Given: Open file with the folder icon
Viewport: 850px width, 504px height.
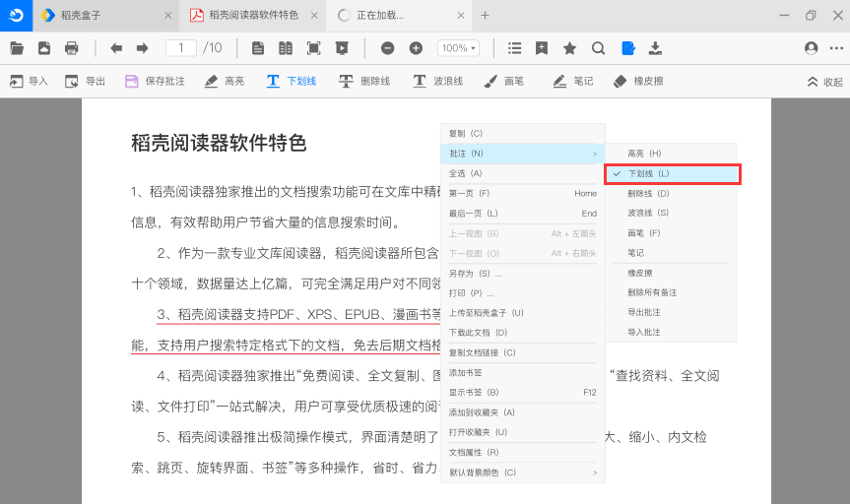Looking at the screenshot, I should click(x=17, y=48).
